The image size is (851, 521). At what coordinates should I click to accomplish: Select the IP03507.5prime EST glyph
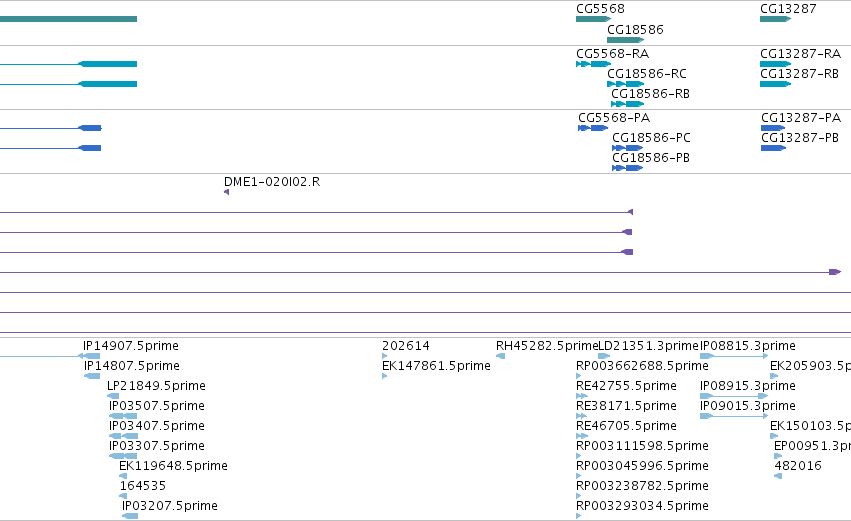click(123, 416)
